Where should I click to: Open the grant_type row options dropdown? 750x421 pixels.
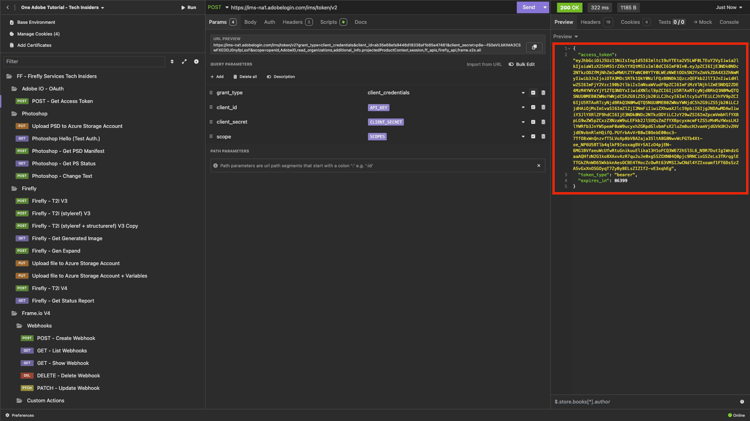(x=523, y=93)
